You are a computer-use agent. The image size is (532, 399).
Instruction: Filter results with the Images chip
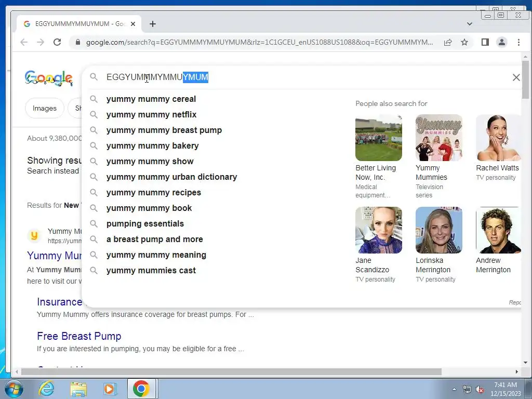click(45, 108)
